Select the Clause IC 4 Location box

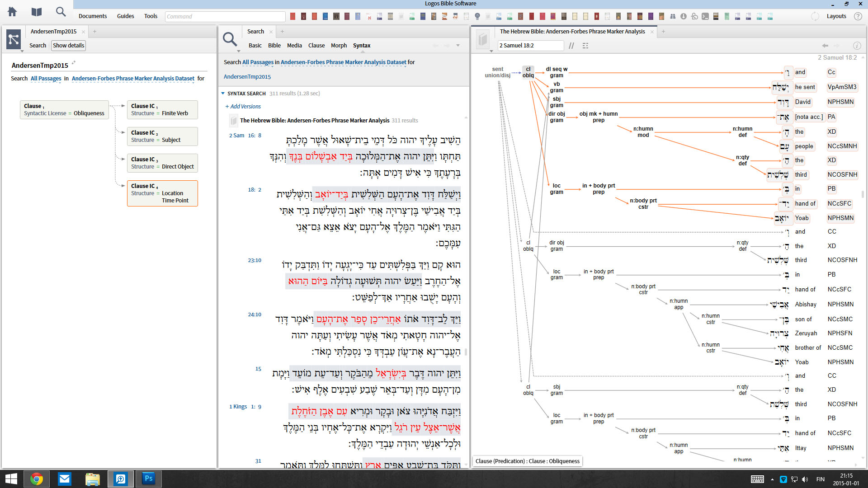pos(162,193)
